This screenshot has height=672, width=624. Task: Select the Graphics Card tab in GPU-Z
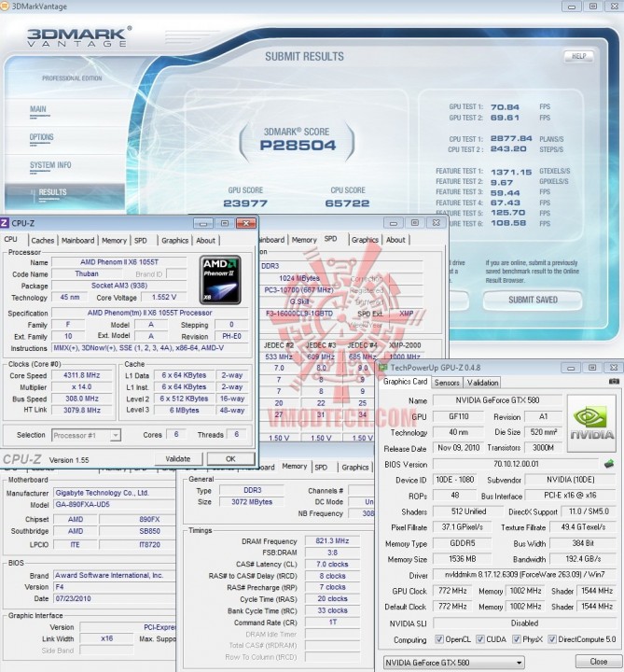[405, 382]
